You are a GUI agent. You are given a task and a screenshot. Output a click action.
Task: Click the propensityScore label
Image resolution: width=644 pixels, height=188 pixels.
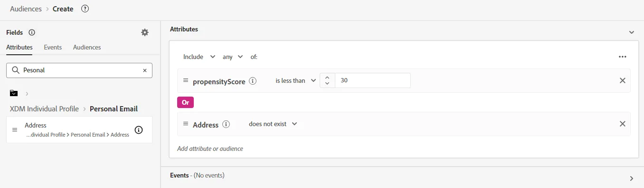coord(219,81)
